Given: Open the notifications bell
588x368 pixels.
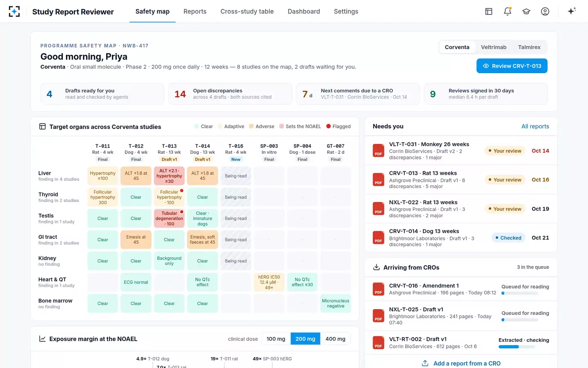Looking at the screenshot, I should click(x=508, y=11).
